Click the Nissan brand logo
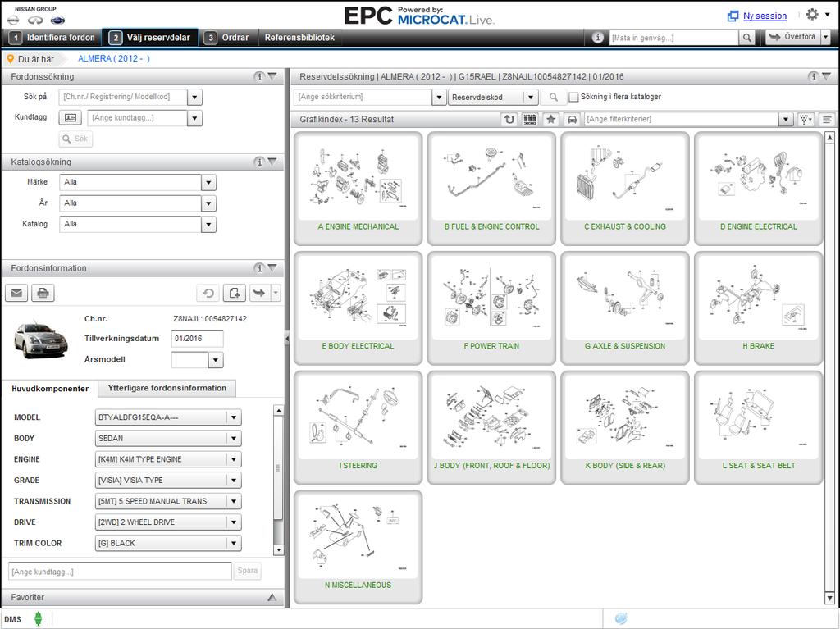The width and height of the screenshot is (840, 629). (x=13, y=21)
